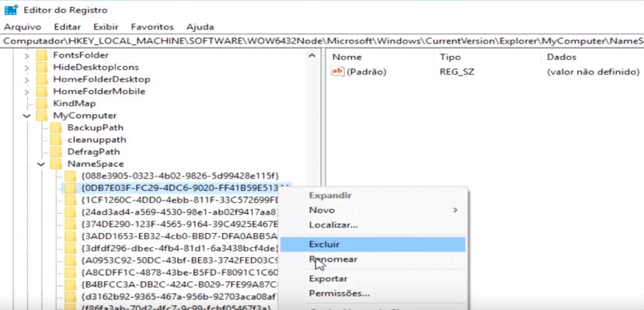Image resolution: width=644 pixels, height=310 pixels.
Task: Choose Exportar in the context menu
Action: pos(373,279)
